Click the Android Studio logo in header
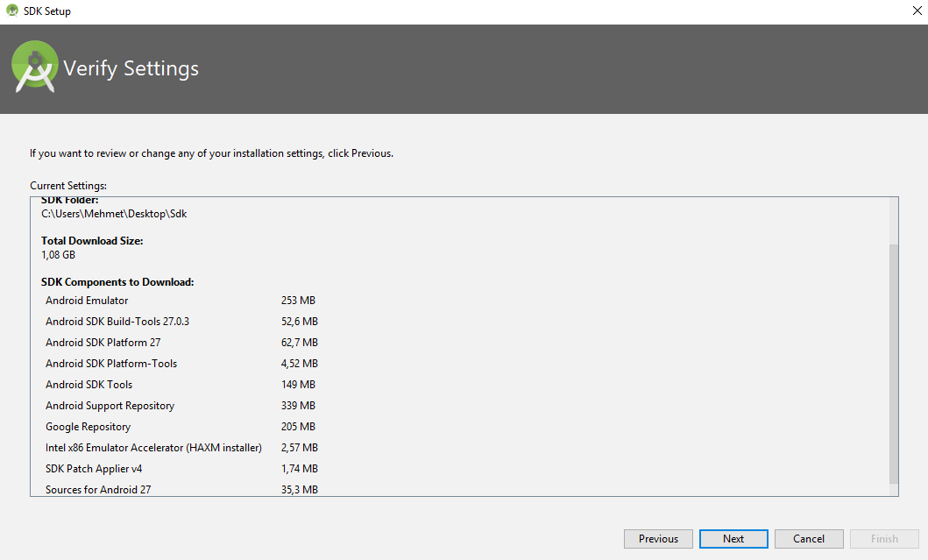This screenshot has height=560, width=928. coord(35,69)
